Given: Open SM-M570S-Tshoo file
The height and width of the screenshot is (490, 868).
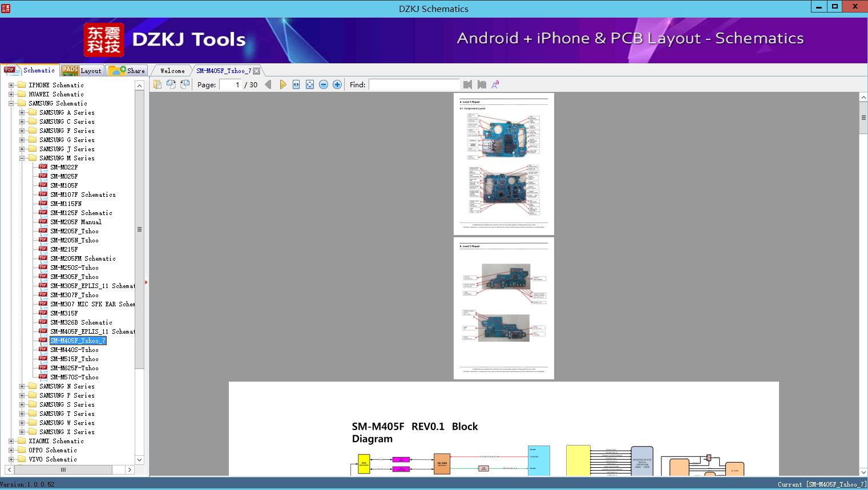Looking at the screenshot, I should (74, 377).
